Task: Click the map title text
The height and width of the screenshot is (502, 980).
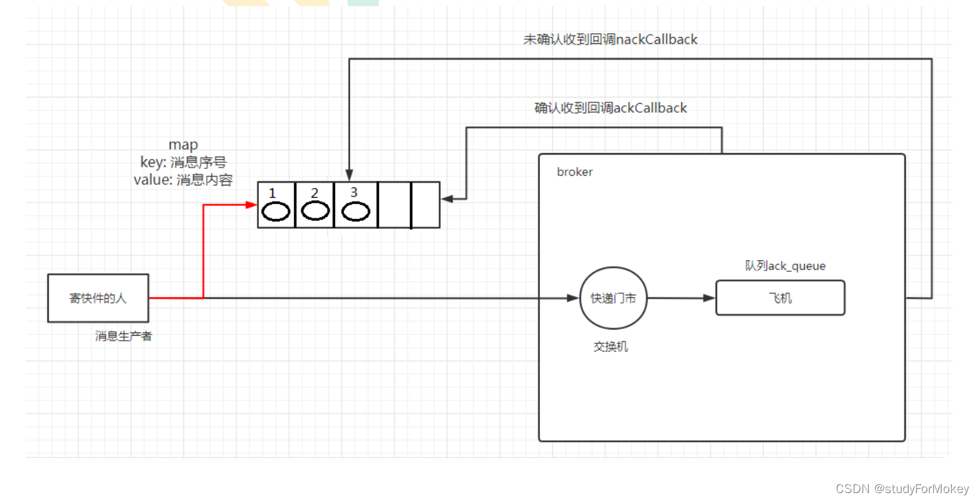Action: [183, 145]
